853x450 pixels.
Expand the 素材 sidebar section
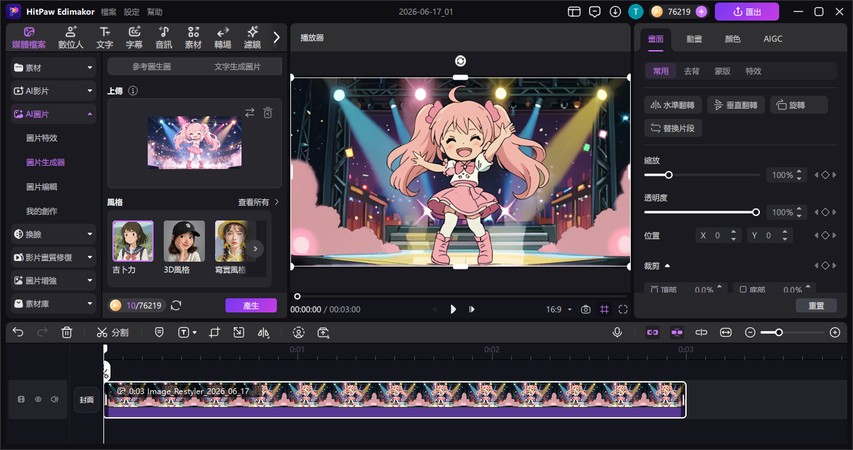click(x=53, y=67)
